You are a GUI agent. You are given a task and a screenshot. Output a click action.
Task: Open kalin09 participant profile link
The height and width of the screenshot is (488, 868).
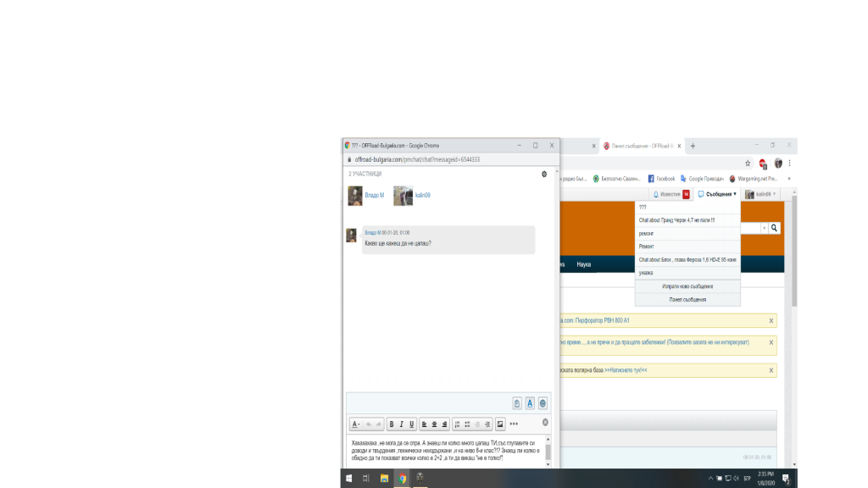click(x=423, y=196)
